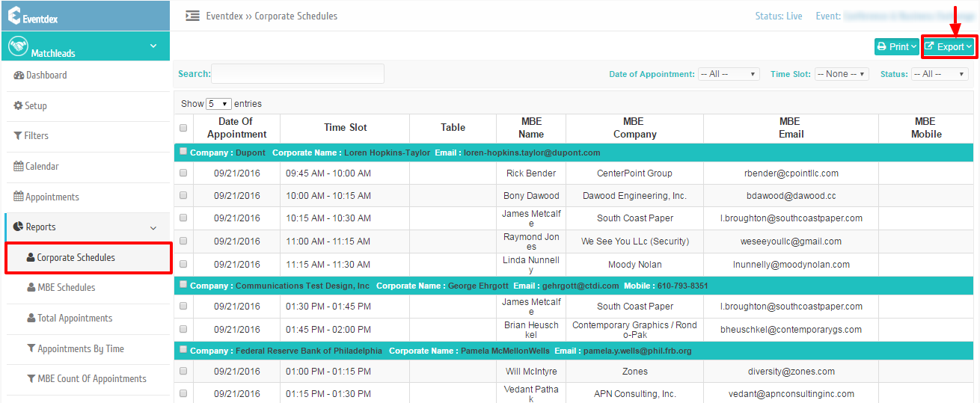The width and height of the screenshot is (980, 403).
Task: Check the Bony Dawood row checkbox
Action: coord(183,196)
